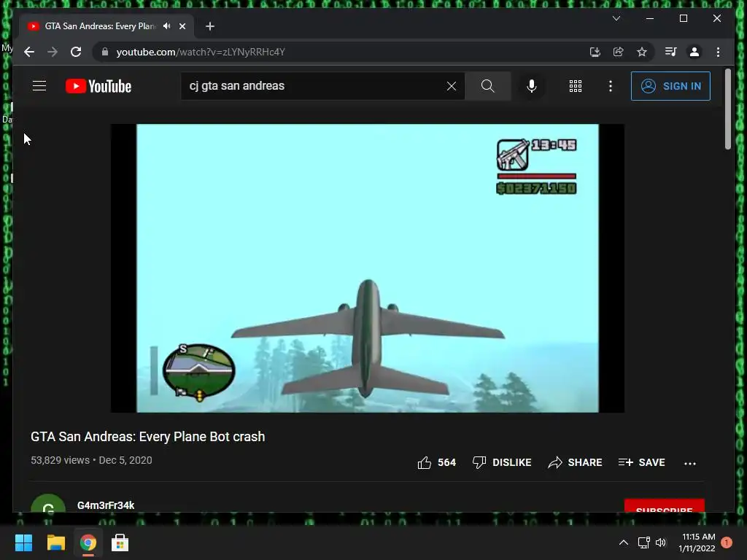This screenshot has width=747, height=560.
Task: Install app icon in address bar
Action: pyautogui.click(x=595, y=52)
